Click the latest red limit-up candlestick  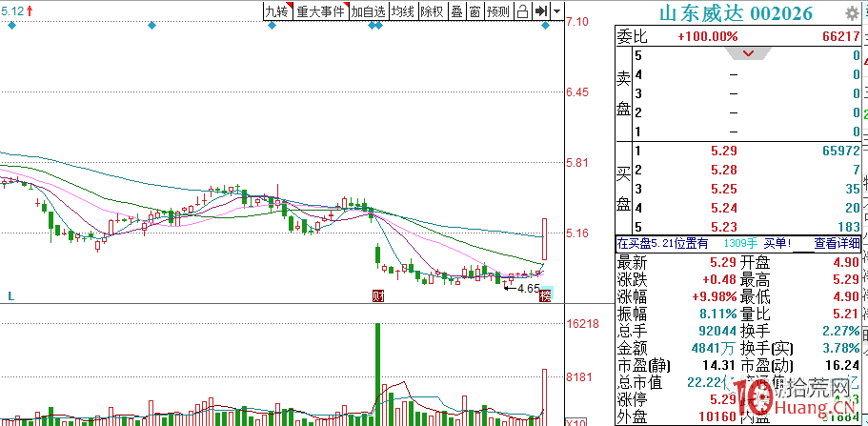pyautogui.click(x=545, y=239)
